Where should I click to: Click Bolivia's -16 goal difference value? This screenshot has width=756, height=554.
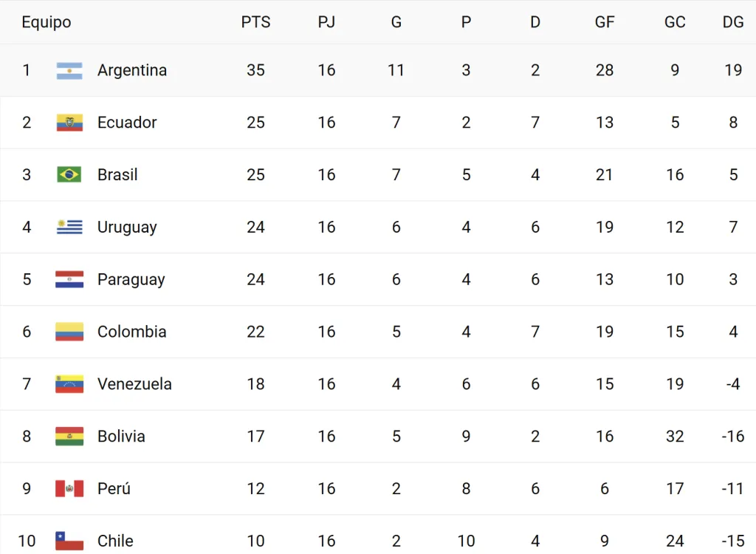pos(733,437)
